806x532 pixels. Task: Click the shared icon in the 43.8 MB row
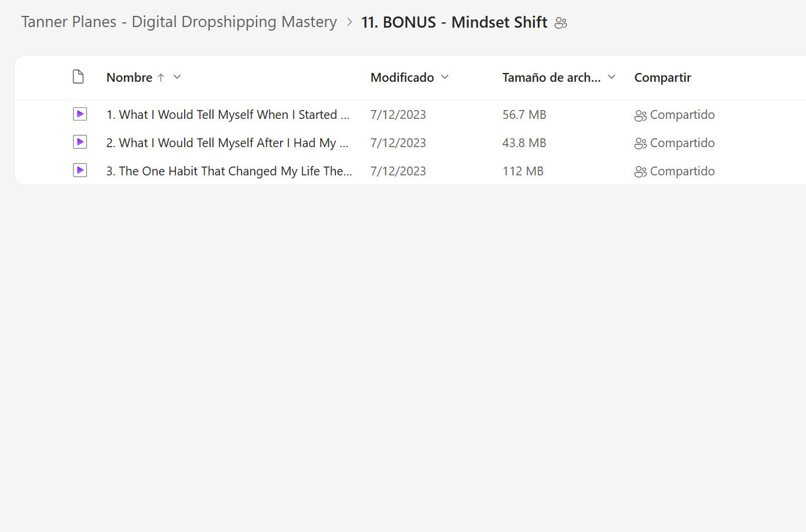pos(640,144)
